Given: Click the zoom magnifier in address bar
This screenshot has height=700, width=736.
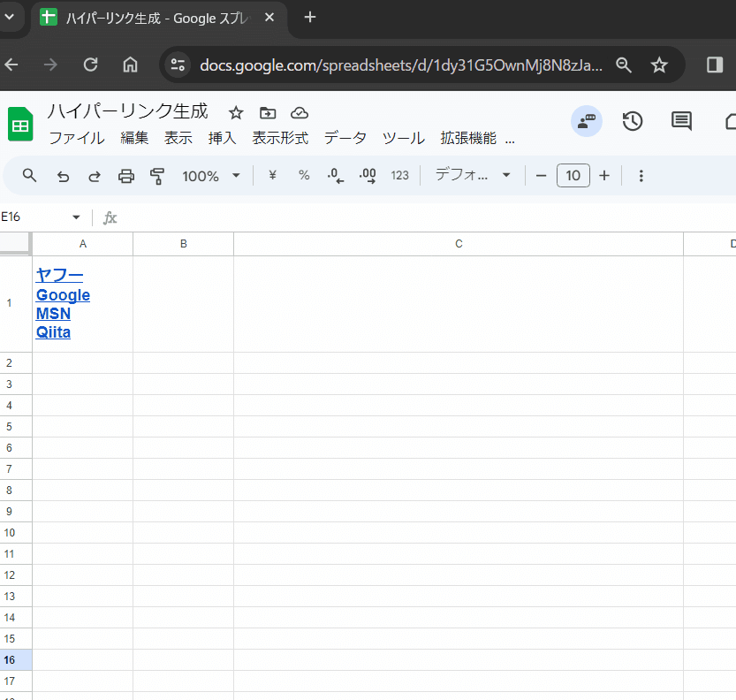Looking at the screenshot, I should (x=624, y=65).
